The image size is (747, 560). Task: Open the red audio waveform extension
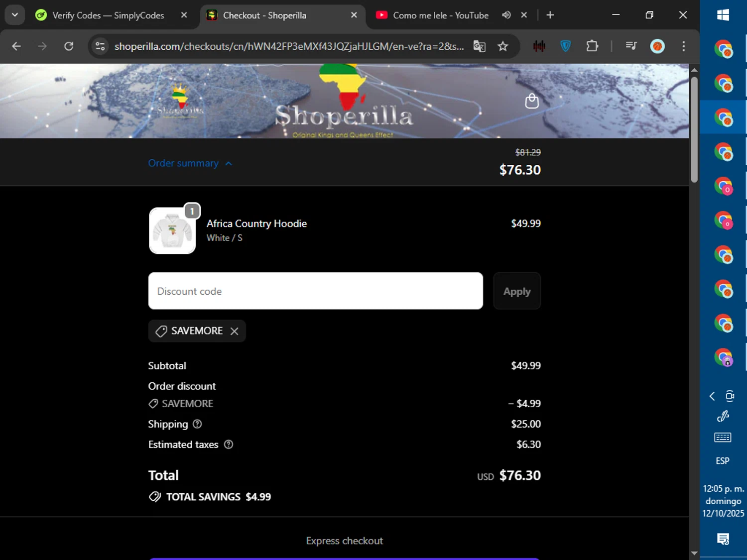click(539, 46)
